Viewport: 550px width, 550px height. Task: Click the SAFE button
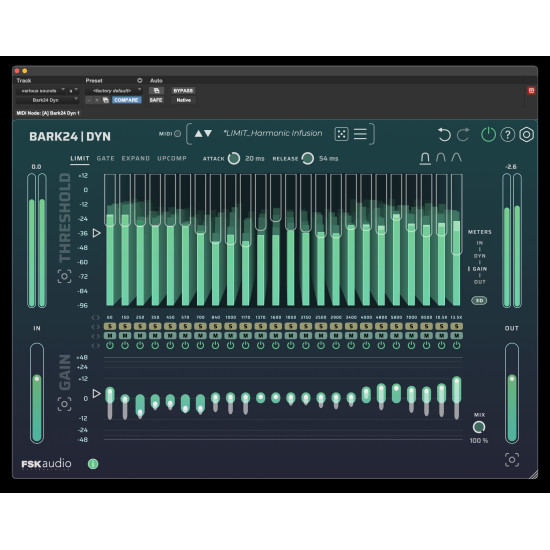coord(156,100)
